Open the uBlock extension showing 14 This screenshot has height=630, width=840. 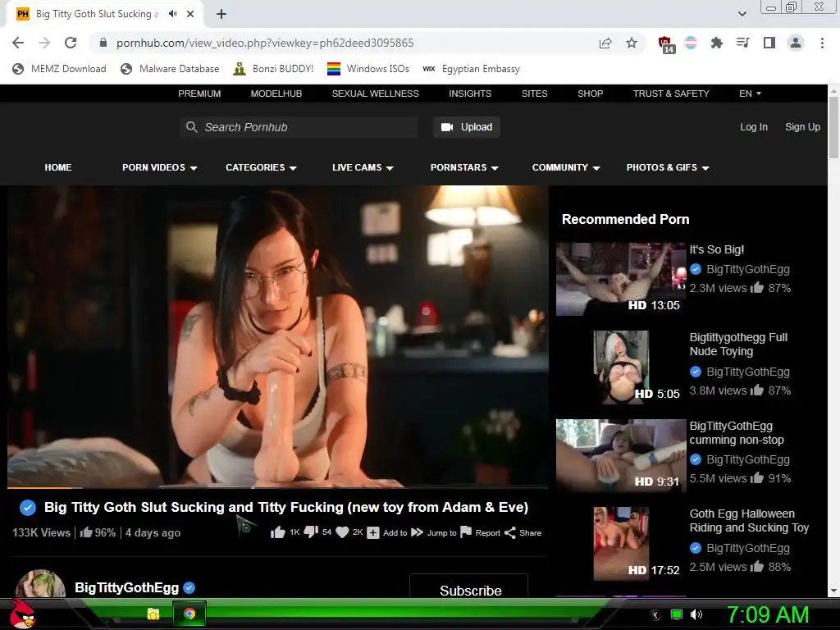click(666, 44)
